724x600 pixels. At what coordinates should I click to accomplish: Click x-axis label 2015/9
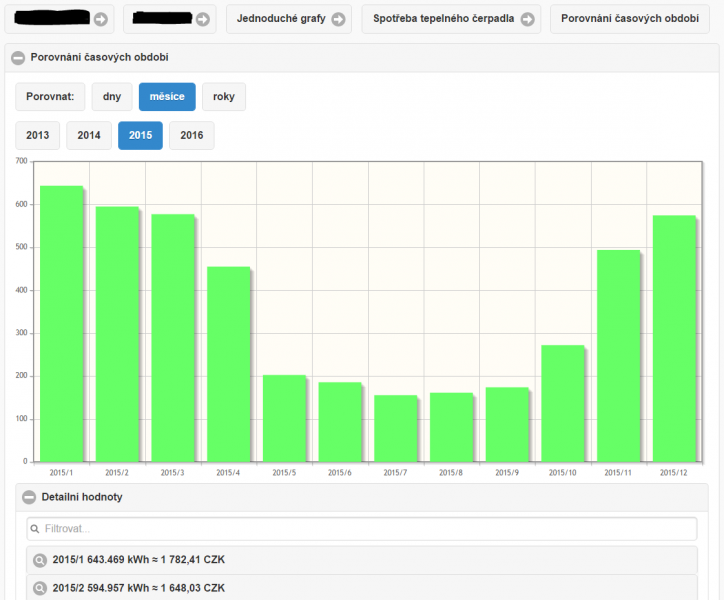(x=507, y=473)
